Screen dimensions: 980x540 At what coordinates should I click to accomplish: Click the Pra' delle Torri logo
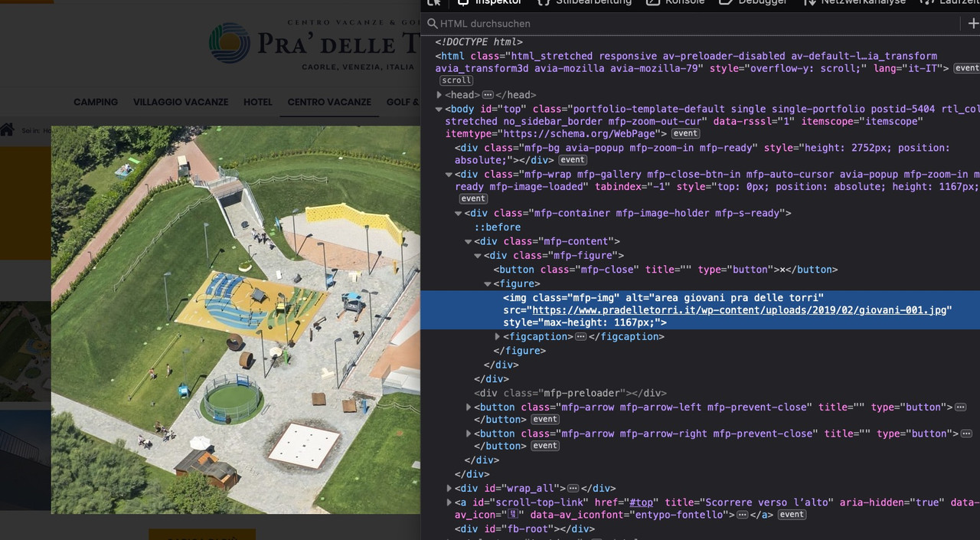click(x=314, y=44)
